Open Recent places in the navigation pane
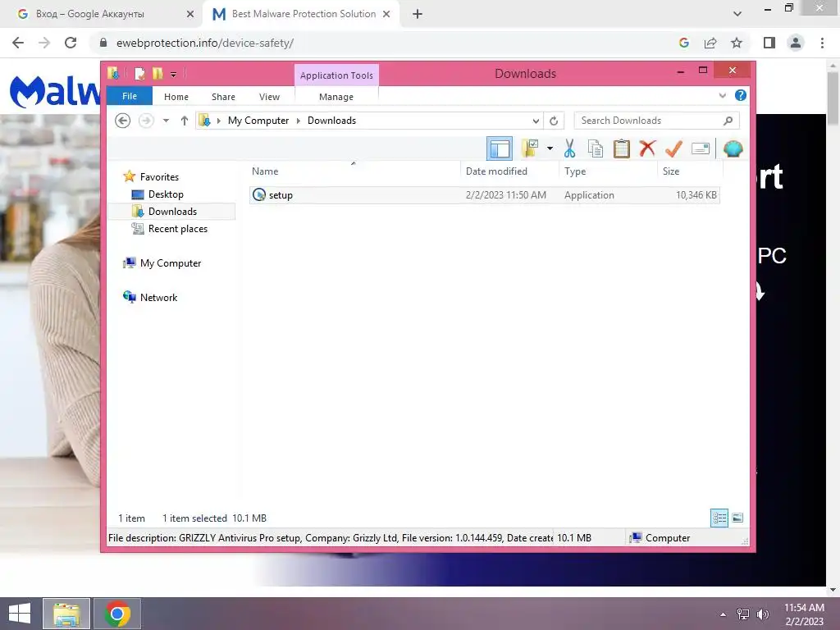Screen dimensions: 840x630 (x=177, y=229)
